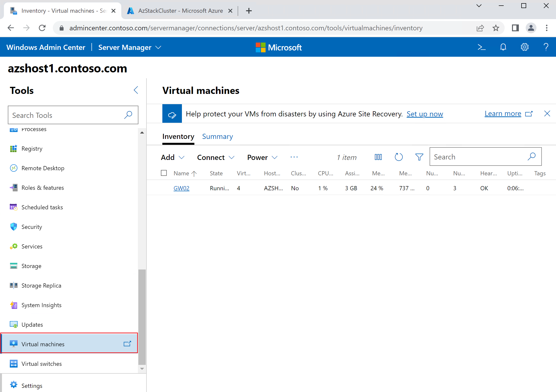This screenshot has width=556, height=392.
Task: Expand the Add dropdown
Action: (x=172, y=157)
